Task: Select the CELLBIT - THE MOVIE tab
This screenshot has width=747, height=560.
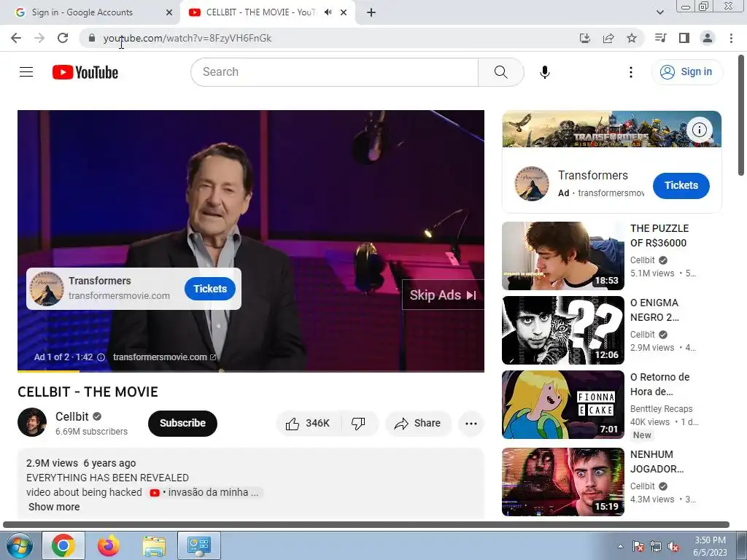Action: [260, 12]
